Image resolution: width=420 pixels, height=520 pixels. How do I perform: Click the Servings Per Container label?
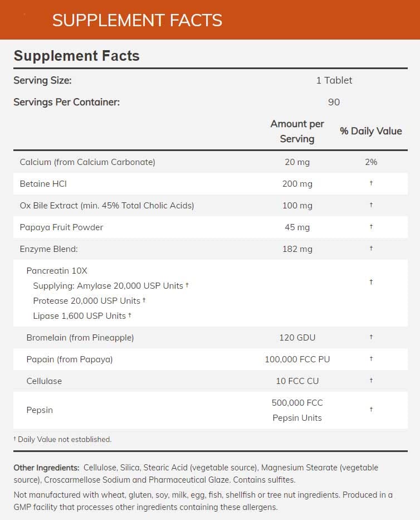point(66,102)
